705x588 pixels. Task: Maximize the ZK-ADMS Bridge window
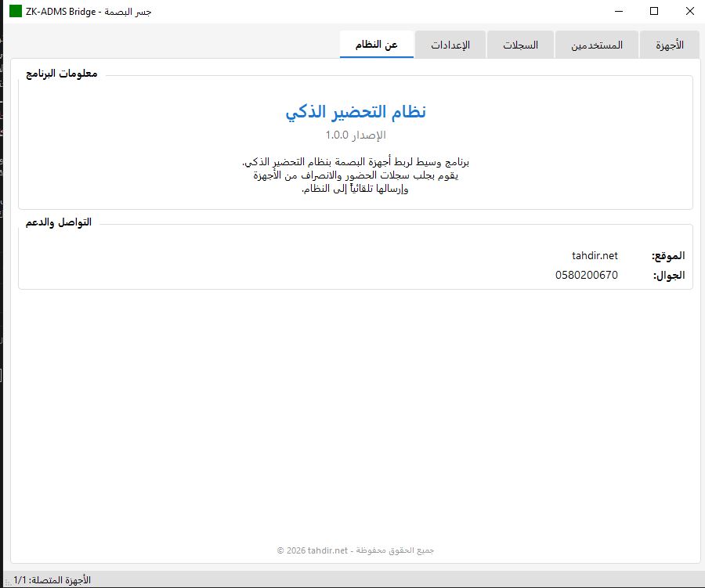click(654, 11)
